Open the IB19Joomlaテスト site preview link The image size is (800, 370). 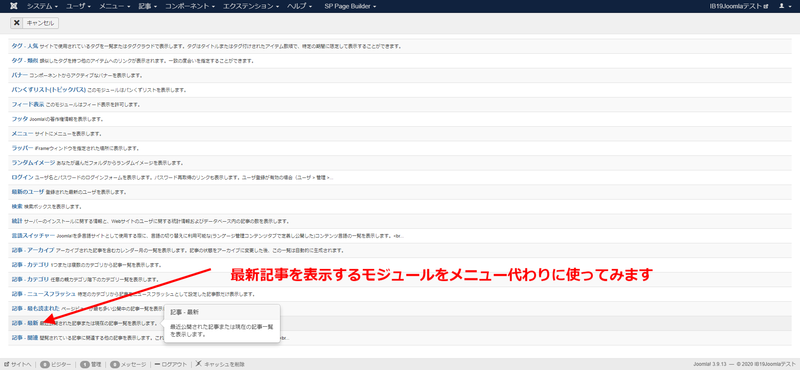739,6
